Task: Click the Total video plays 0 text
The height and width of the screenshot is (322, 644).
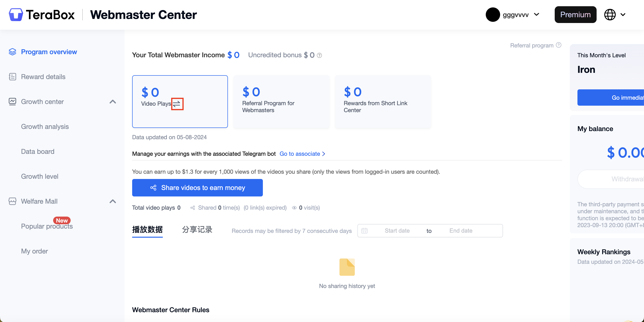Action: click(x=156, y=208)
